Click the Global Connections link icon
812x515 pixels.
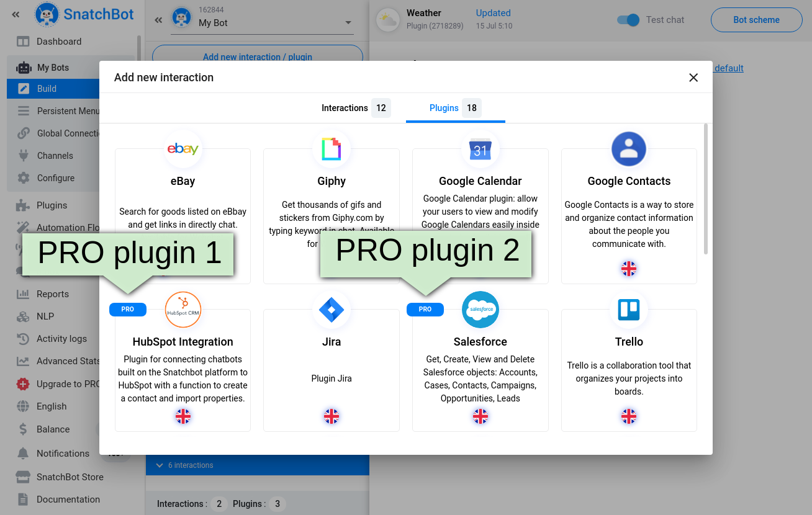tap(24, 133)
